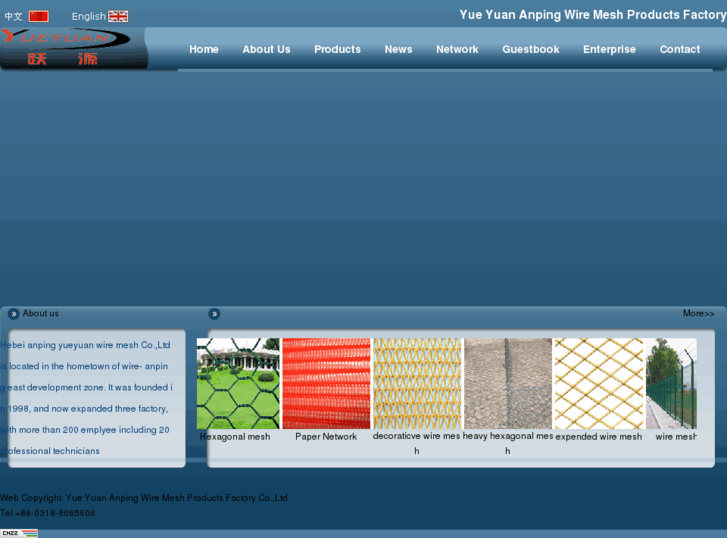Click the heavy hexagonal mesh caption
This screenshot has height=545, width=727.
coord(508,443)
